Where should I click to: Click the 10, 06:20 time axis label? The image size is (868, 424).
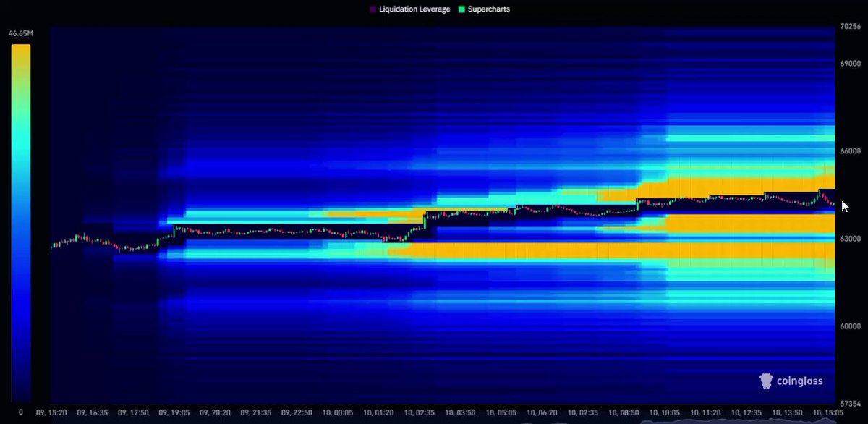541,412
